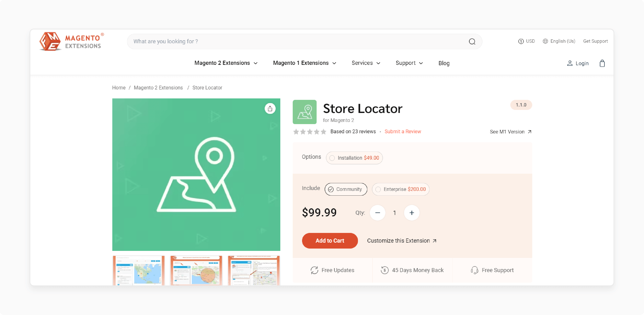Select the Installation $49.00 option
This screenshot has width=644, height=315.
pos(354,158)
